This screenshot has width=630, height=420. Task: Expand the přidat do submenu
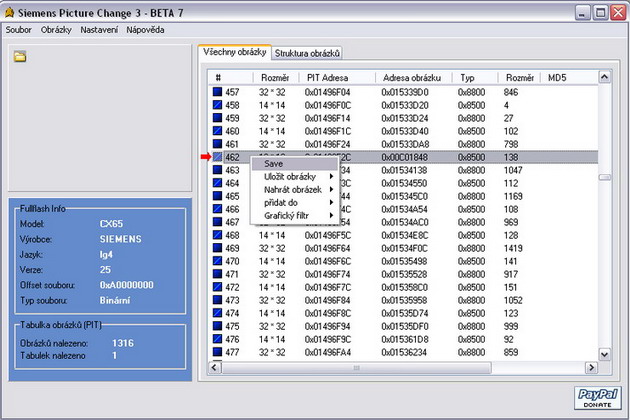click(295, 203)
